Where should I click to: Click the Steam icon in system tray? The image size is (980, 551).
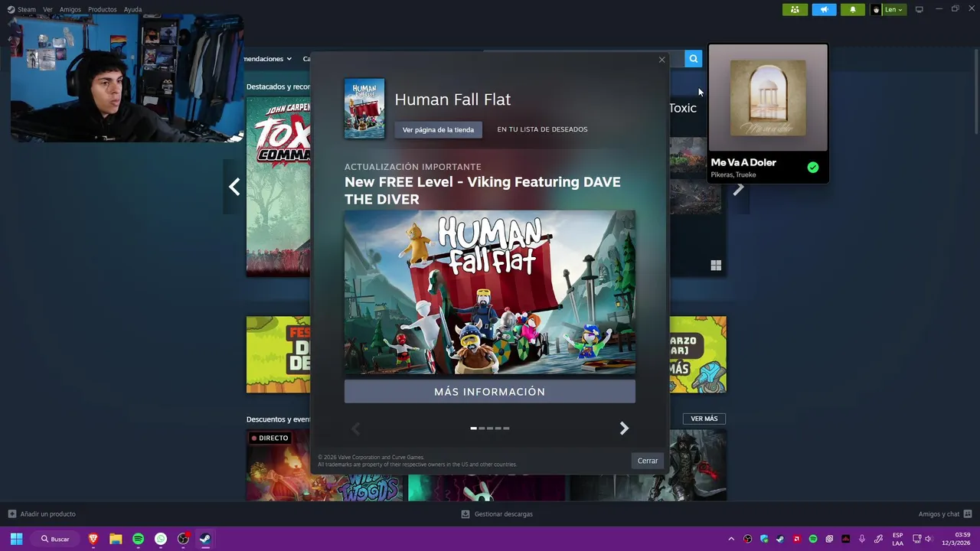[780, 539]
